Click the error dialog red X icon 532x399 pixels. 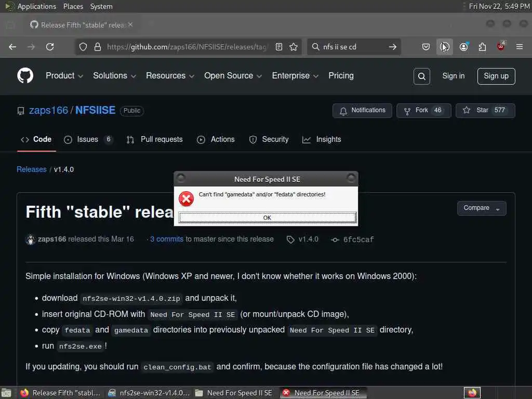[187, 199]
